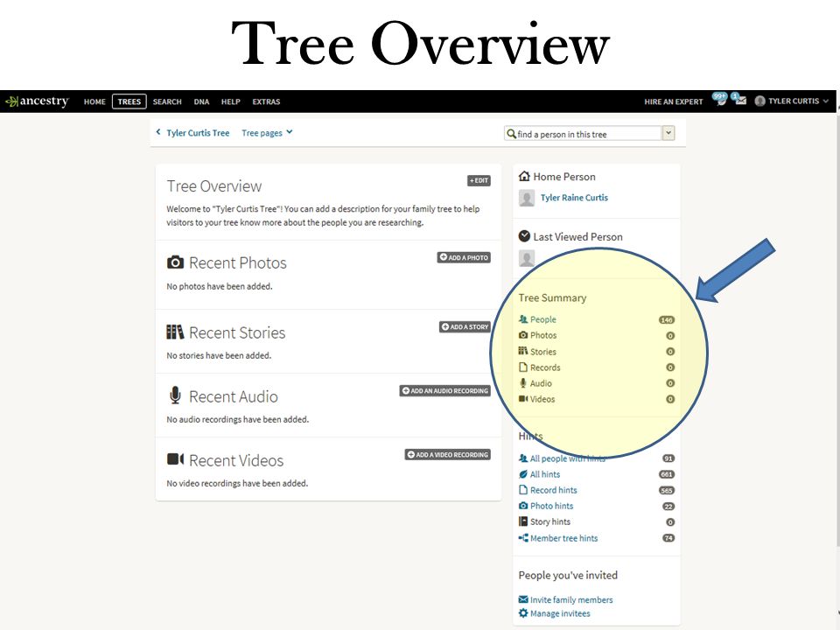The height and width of the screenshot is (630, 840).
Task: Click the 661 all hints count badge
Action: pos(667,474)
